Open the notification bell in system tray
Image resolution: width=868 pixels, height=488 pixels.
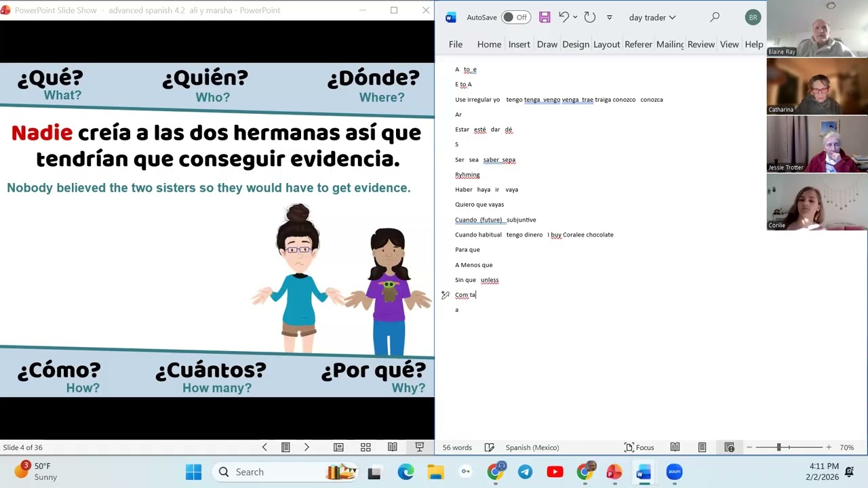point(850,472)
